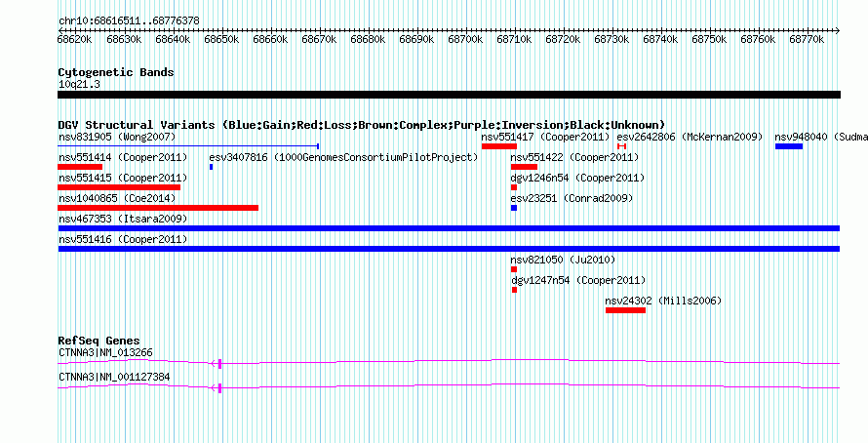
Task: Open esv3407816 (1000GenomesConsortiumPilotProject) label
Action: pyautogui.click(x=343, y=157)
